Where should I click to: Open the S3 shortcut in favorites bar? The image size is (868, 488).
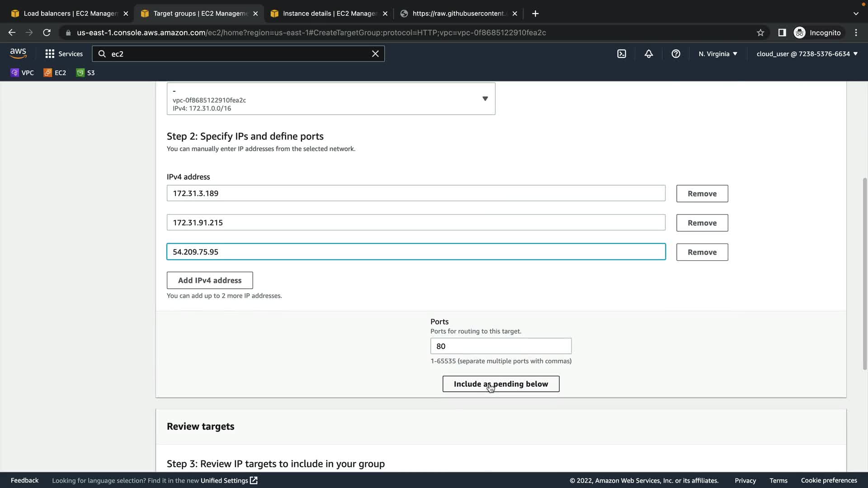pyautogui.click(x=85, y=73)
